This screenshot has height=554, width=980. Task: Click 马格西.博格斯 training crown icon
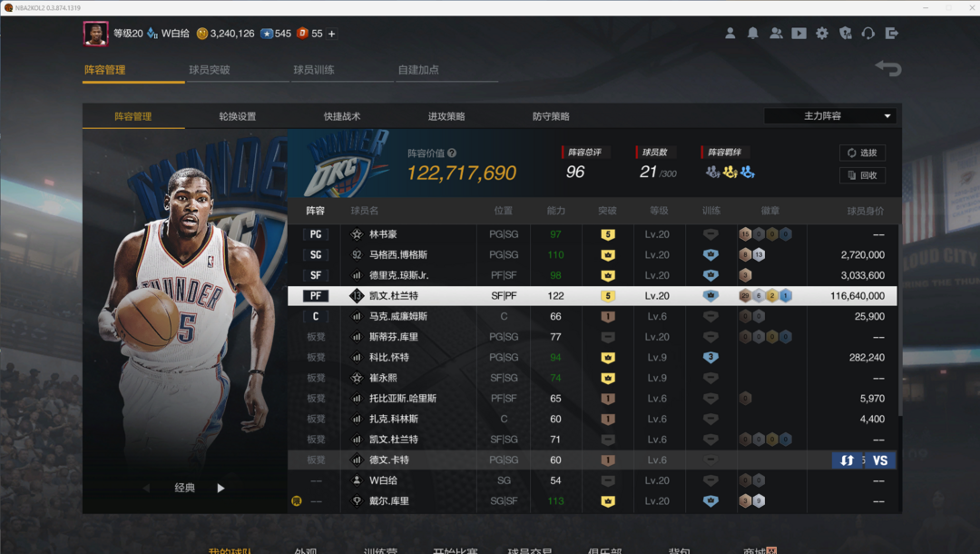click(x=710, y=254)
